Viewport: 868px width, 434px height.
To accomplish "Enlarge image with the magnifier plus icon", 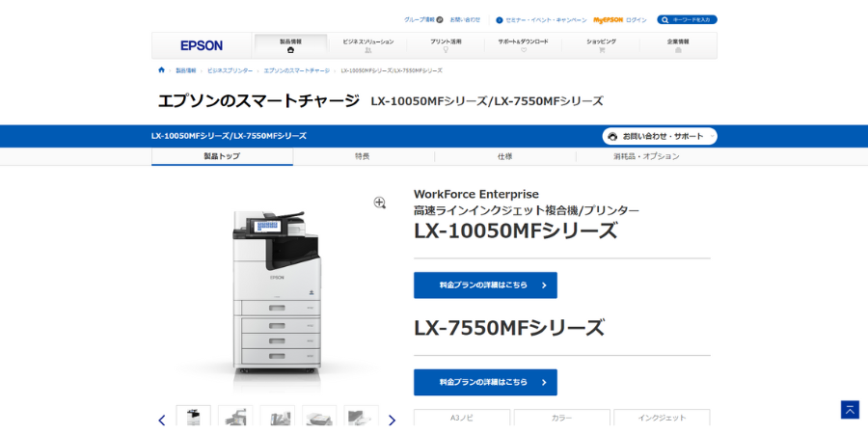I will tap(380, 203).
